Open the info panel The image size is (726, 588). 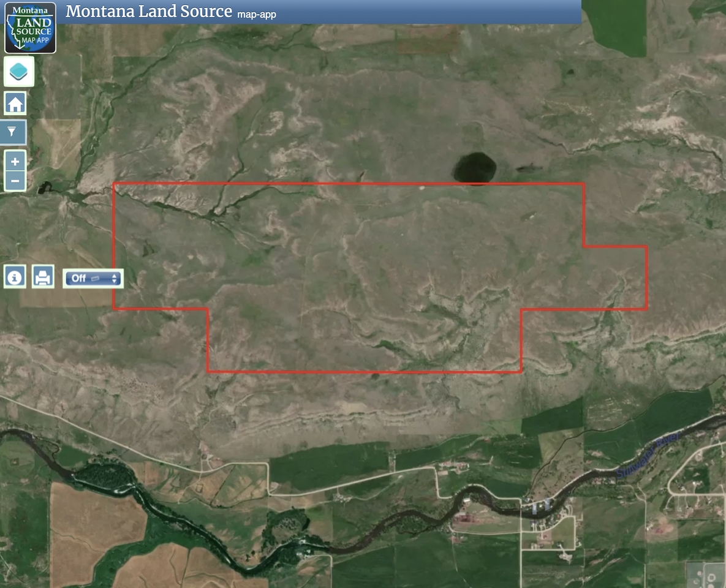coord(15,277)
